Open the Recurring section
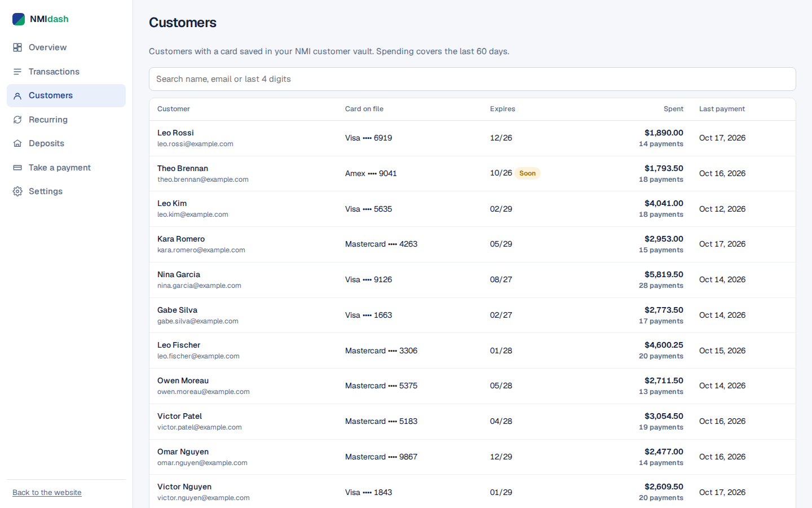 coord(66,120)
